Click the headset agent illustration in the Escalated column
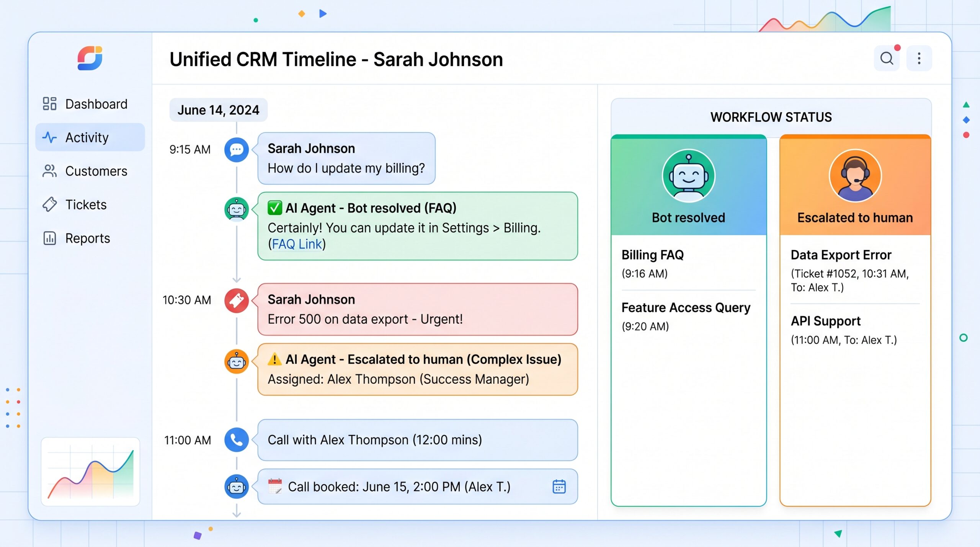The width and height of the screenshot is (980, 547). pyautogui.click(x=855, y=176)
